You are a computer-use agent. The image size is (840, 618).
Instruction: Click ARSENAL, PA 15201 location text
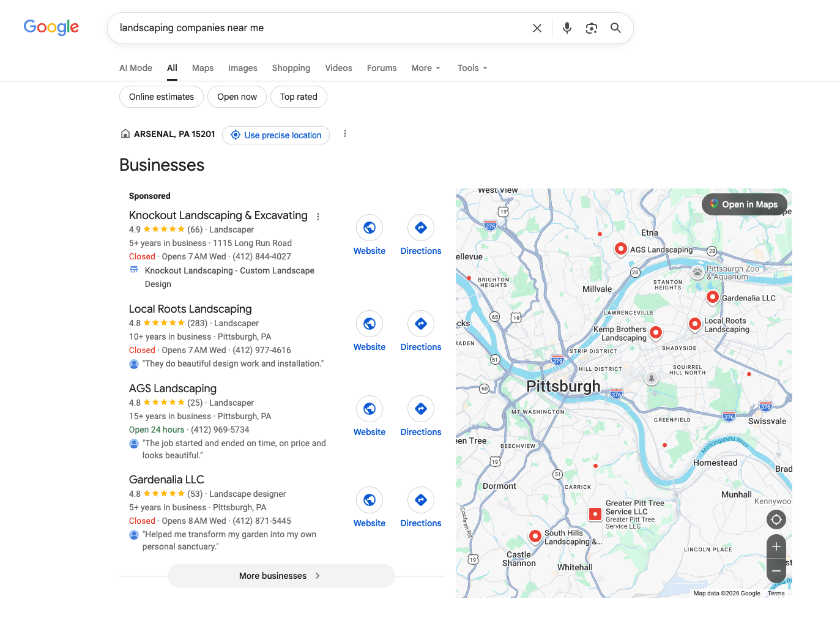click(x=174, y=134)
